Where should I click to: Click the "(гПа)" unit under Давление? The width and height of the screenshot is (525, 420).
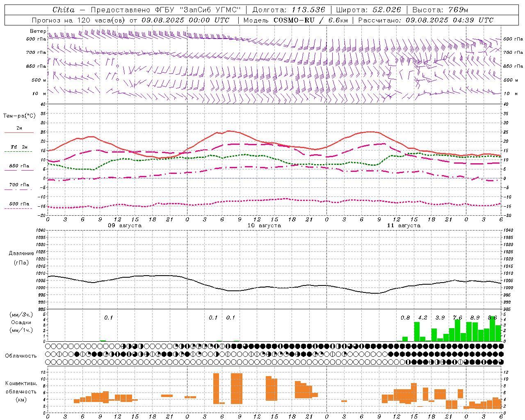click(21, 263)
